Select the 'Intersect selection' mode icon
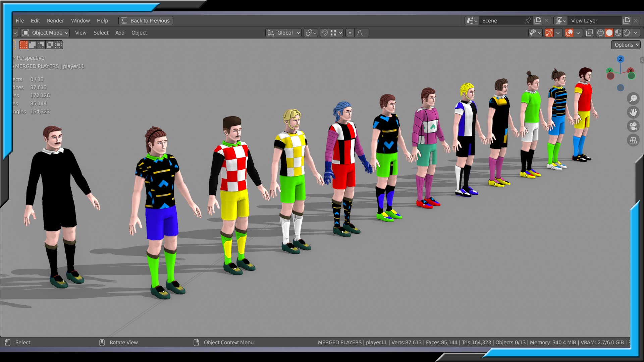 (x=58, y=45)
